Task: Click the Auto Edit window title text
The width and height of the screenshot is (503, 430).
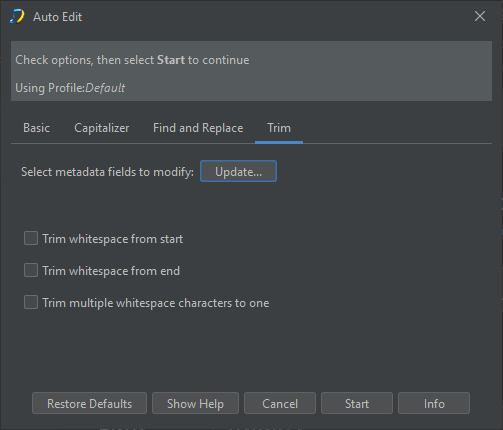Action: (x=58, y=17)
